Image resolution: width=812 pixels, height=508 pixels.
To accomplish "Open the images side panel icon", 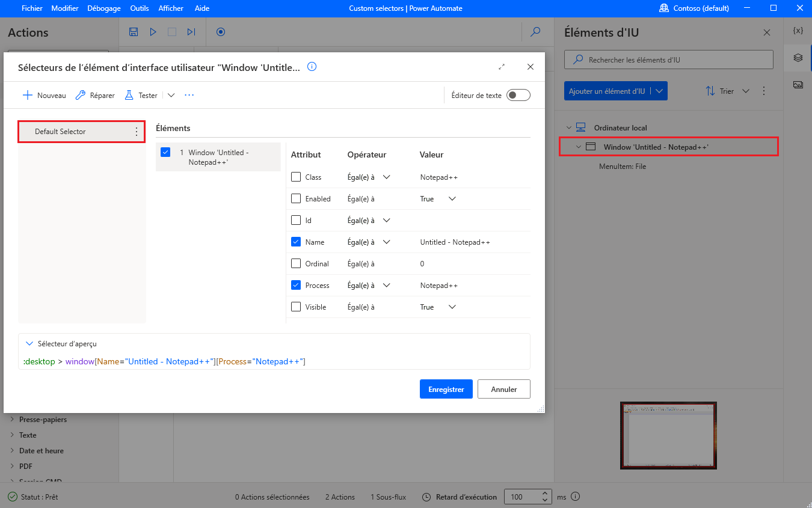I will tap(798, 85).
